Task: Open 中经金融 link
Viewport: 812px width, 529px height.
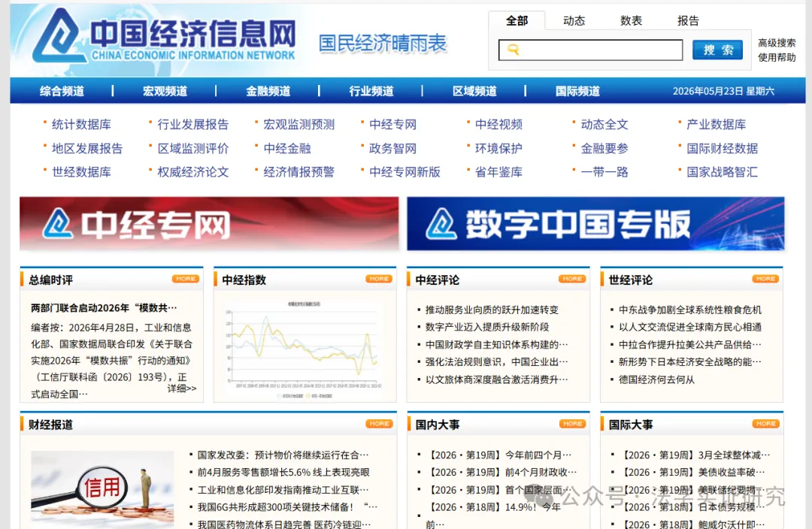Action: pos(287,149)
